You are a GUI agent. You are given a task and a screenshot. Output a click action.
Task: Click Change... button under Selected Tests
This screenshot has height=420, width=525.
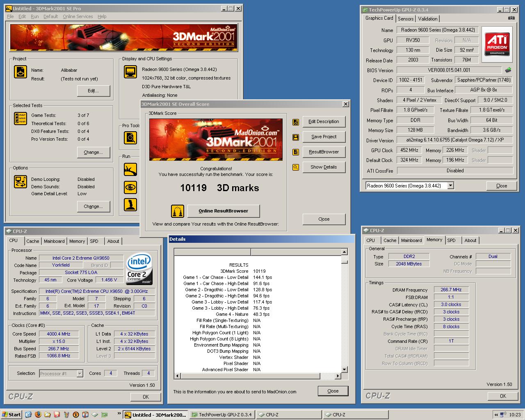[x=93, y=152]
